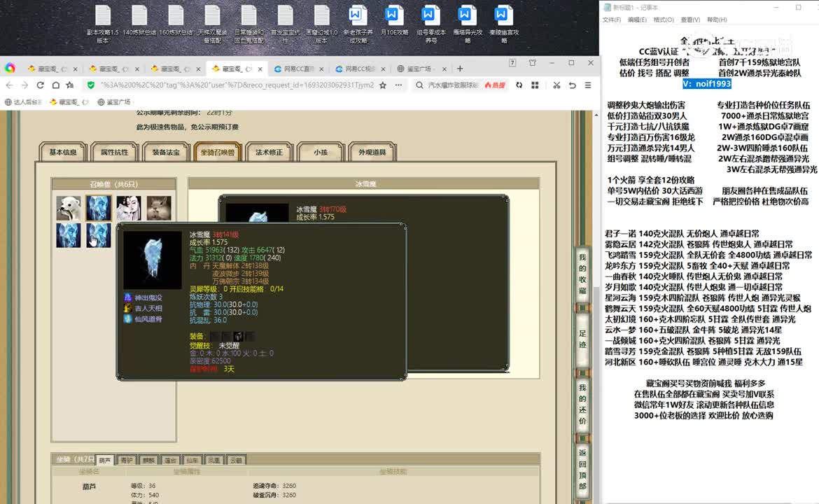Open the 帮助(H) menu in Notepad
The width and height of the screenshot is (819, 504).
(x=717, y=20)
